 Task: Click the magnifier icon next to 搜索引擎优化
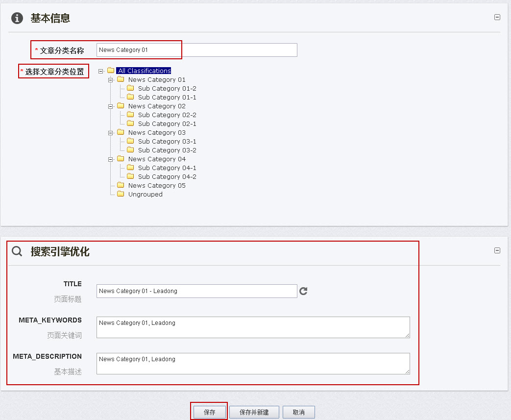click(x=16, y=250)
